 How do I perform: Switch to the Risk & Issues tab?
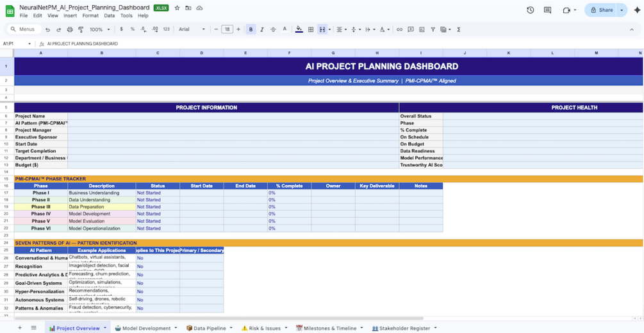point(265,328)
